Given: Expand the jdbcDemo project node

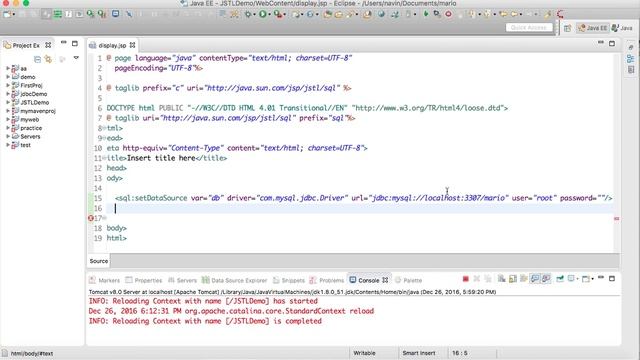Looking at the screenshot, I should coord(8,94).
